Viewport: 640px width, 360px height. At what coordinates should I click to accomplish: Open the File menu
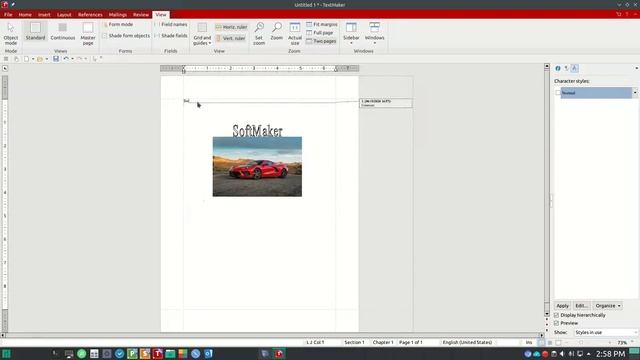pyautogui.click(x=8, y=15)
